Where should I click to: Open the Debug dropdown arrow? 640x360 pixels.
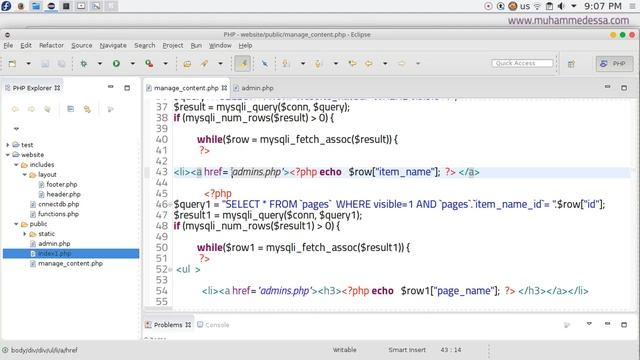(100, 64)
